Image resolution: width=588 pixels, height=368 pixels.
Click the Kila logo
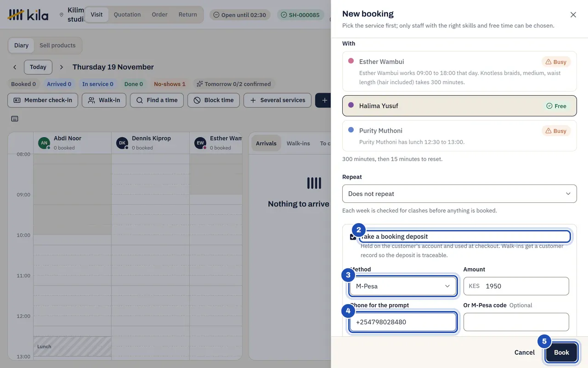coord(28,15)
